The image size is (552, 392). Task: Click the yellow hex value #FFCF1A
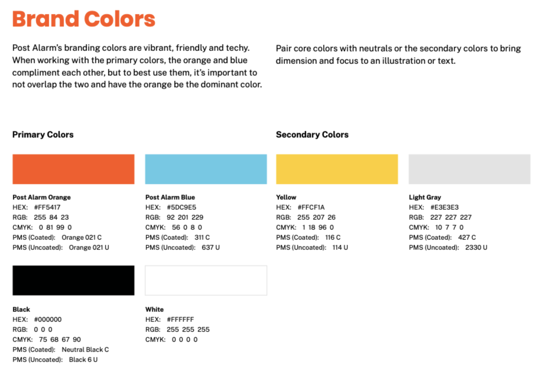(311, 207)
